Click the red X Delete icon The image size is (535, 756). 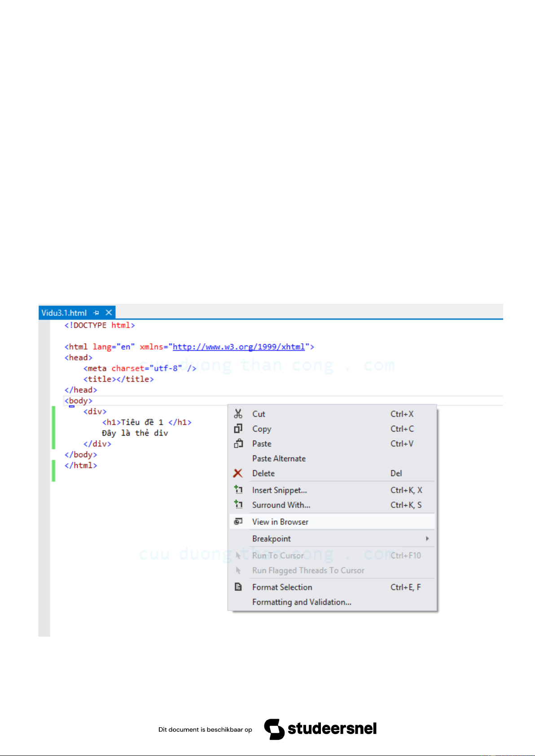238,473
